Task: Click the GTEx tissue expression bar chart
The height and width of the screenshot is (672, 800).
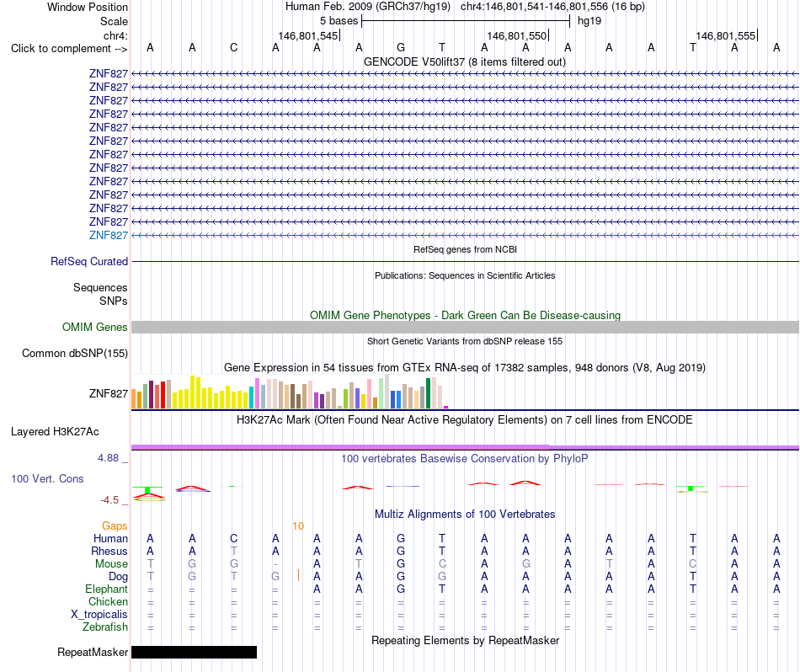Action: pyautogui.click(x=290, y=392)
